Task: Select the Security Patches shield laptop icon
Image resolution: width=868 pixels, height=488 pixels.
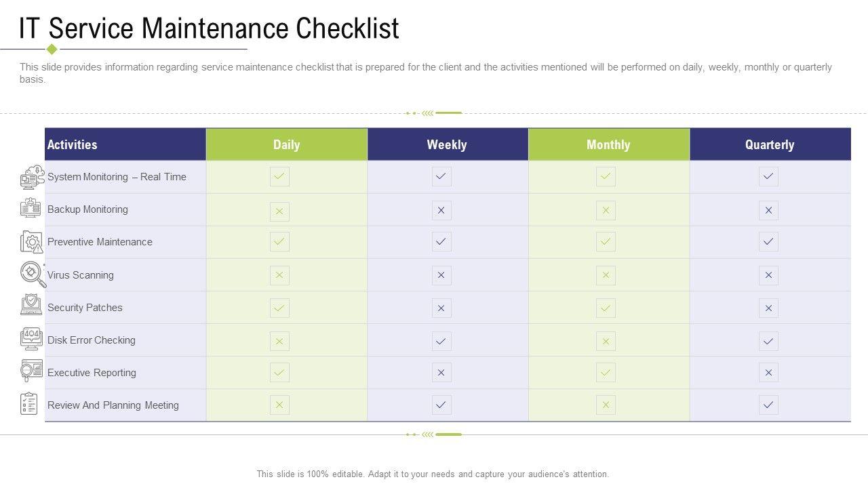Action: (x=31, y=306)
